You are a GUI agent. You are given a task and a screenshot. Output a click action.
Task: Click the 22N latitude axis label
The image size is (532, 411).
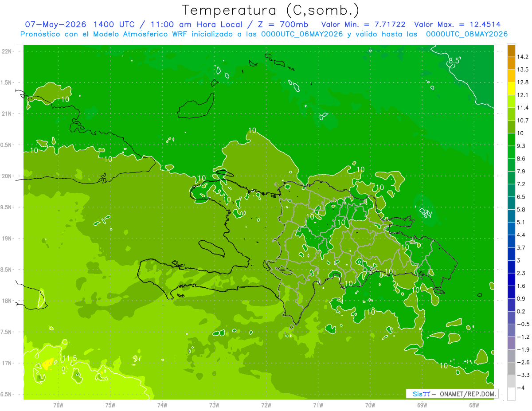(x=7, y=51)
